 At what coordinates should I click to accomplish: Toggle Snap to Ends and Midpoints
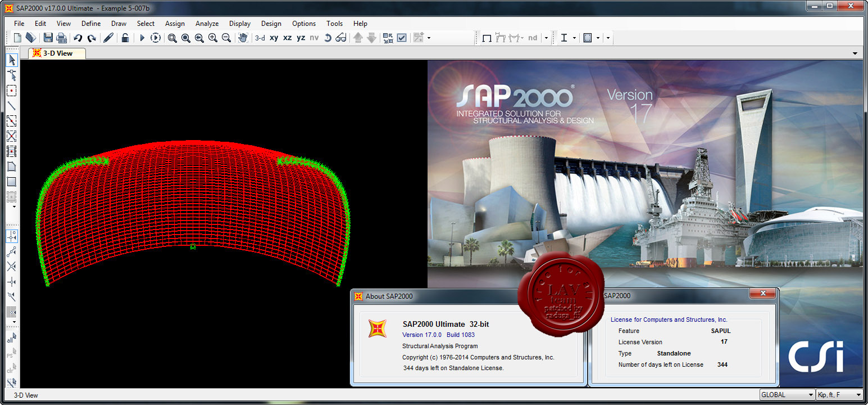tap(11, 251)
